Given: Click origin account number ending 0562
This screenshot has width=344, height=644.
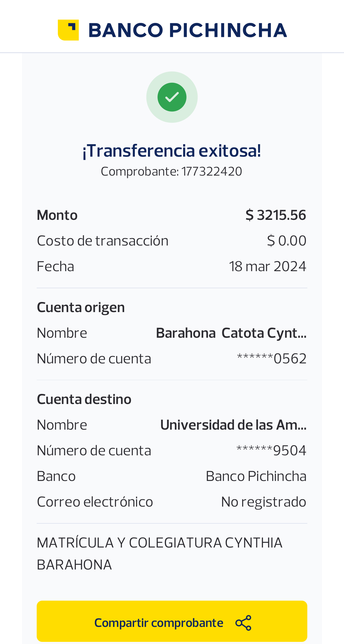Looking at the screenshot, I should tap(272, 359).
